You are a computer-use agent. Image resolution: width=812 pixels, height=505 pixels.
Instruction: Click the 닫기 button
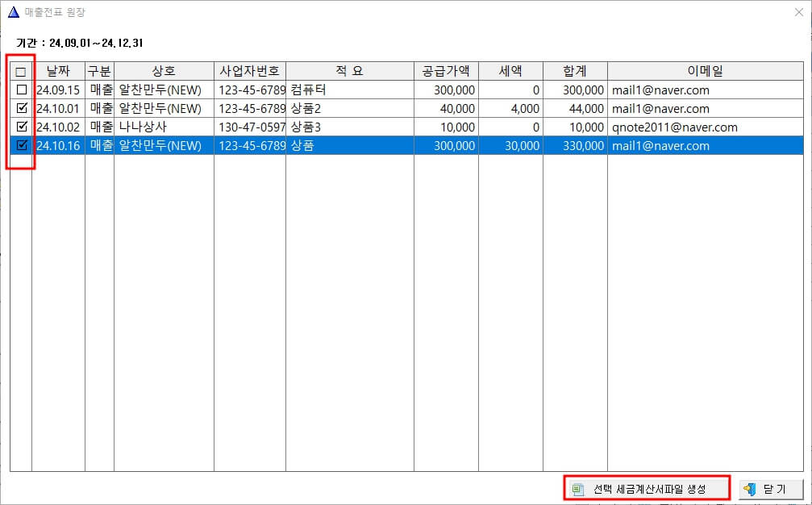coord(771,488)
